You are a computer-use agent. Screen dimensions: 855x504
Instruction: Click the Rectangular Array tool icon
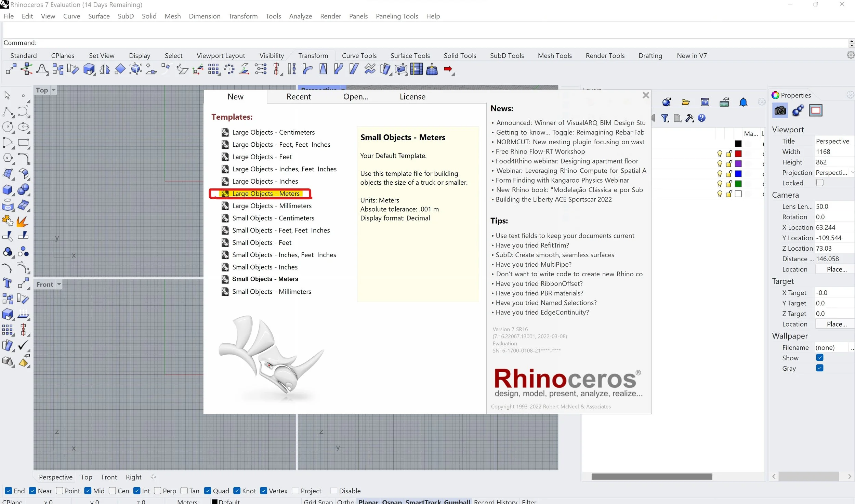coord(213,69)
